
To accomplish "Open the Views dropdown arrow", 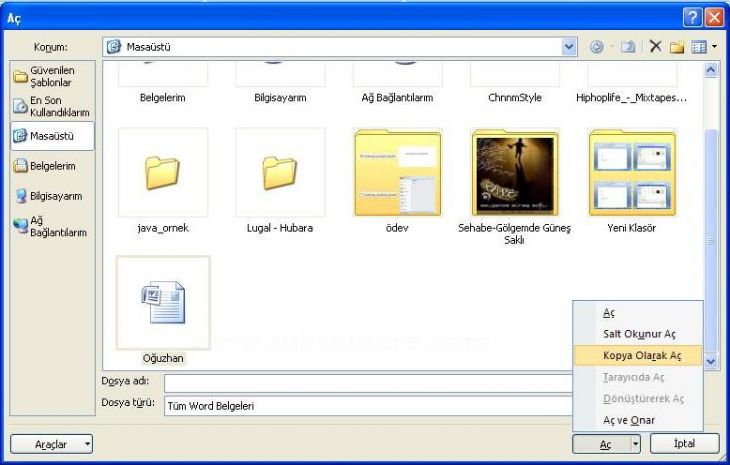I will click(714, 47).
